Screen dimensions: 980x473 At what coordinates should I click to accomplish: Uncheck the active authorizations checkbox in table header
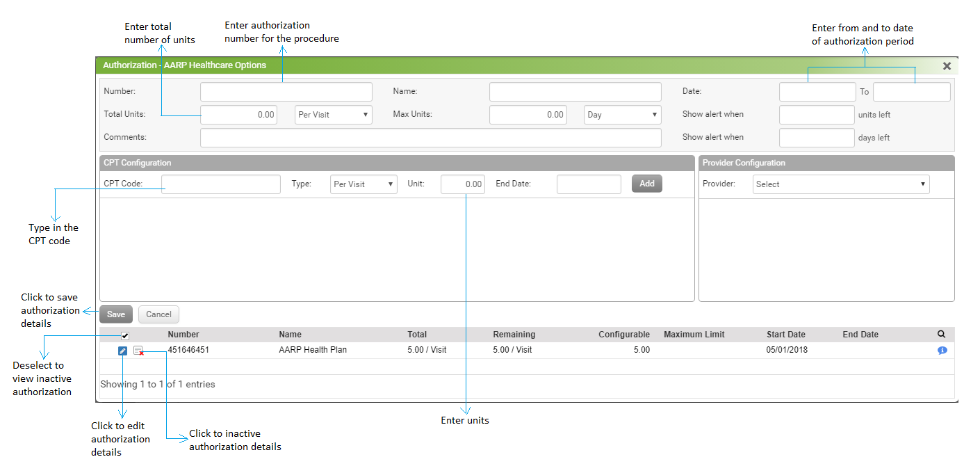click(x=126, y=335)
